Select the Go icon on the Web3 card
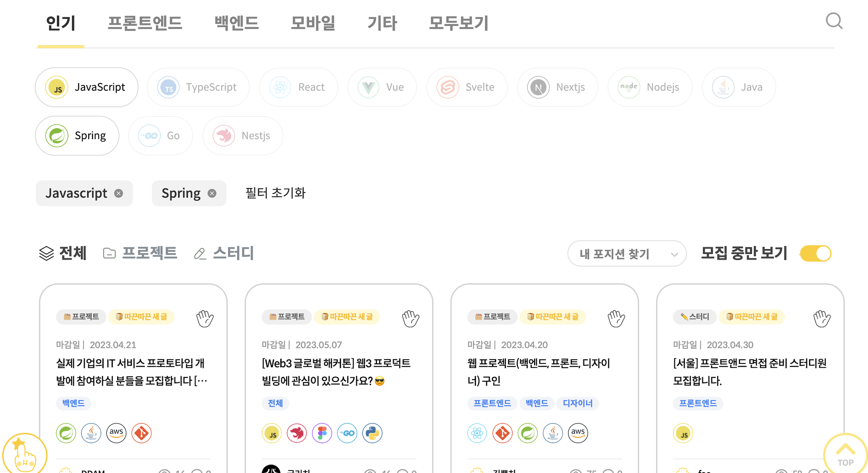This screenshot has height=473, width=868. 347,433
